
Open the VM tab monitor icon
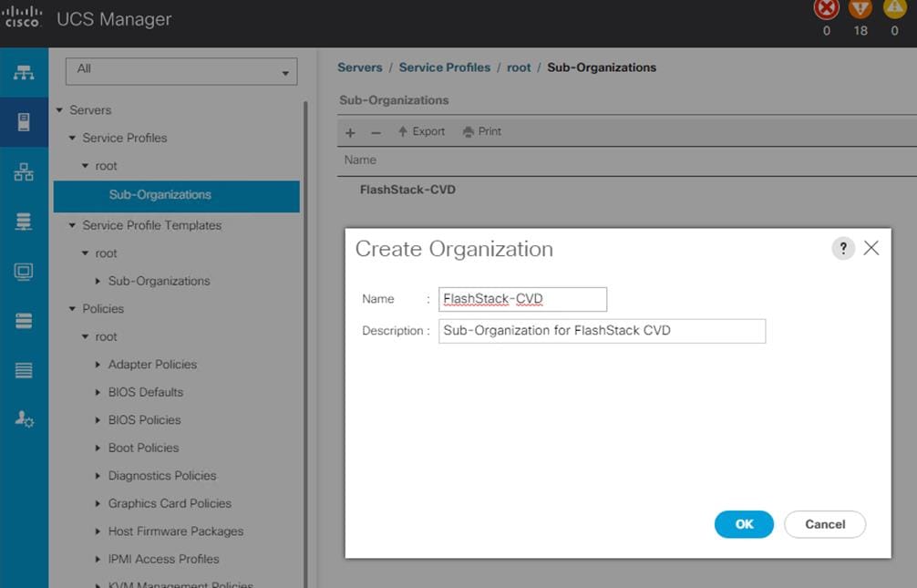point(24,272)
